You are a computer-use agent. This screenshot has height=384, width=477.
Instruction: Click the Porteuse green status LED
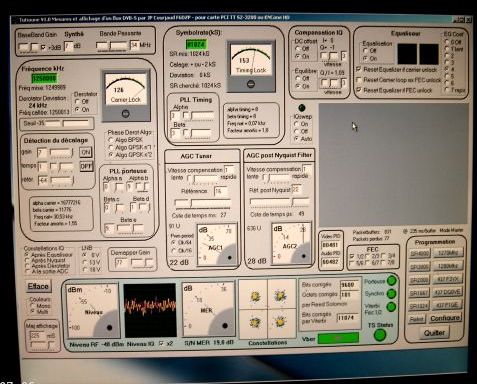(x=392, y=281)
